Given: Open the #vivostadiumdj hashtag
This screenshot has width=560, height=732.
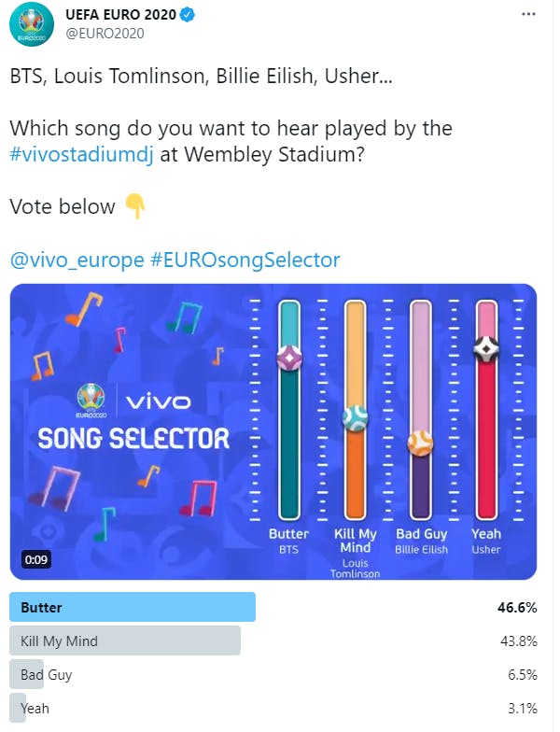Looking at the screenshot, I should [x=82, y=155].
